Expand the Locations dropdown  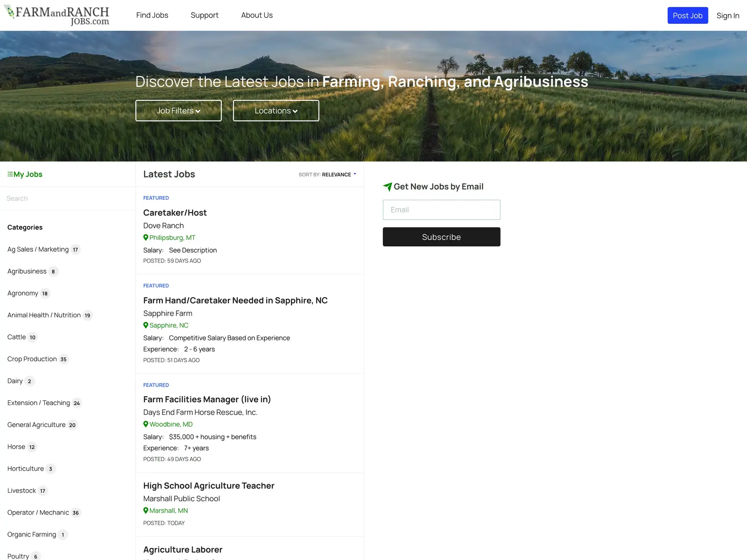276,111
